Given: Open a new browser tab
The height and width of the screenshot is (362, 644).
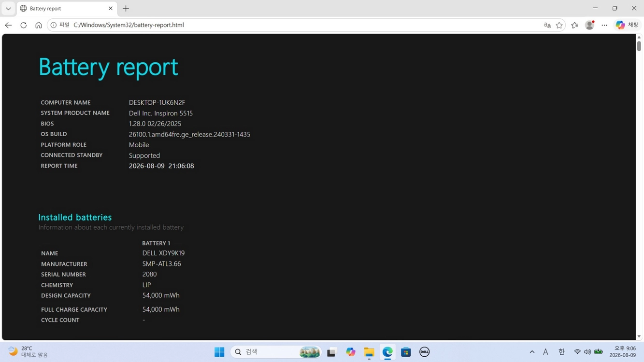Looking at the screenshot, I should pos(126,8).
